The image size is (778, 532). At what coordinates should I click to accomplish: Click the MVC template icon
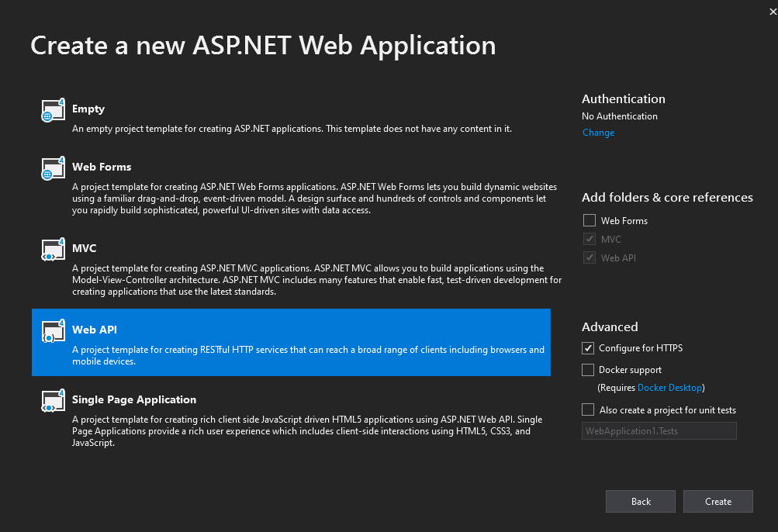pyautogui.click(x=52, y=250)
